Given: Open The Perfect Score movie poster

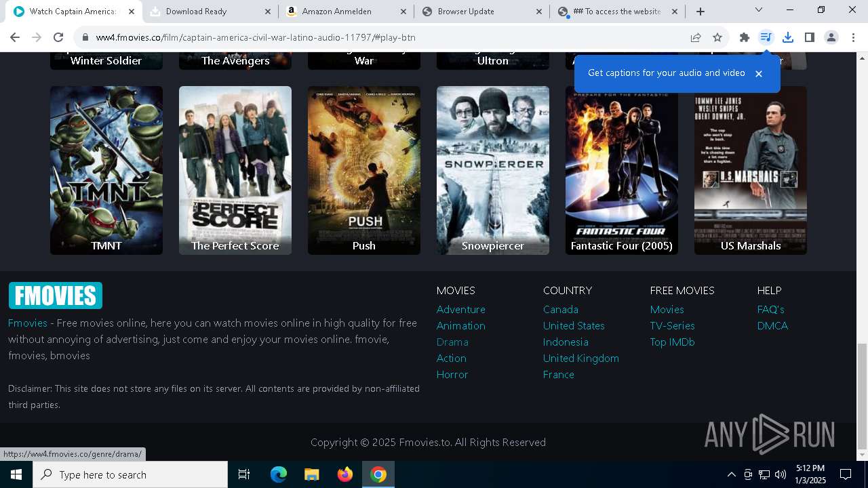Looking at the screenshot, I should point(235,170).
